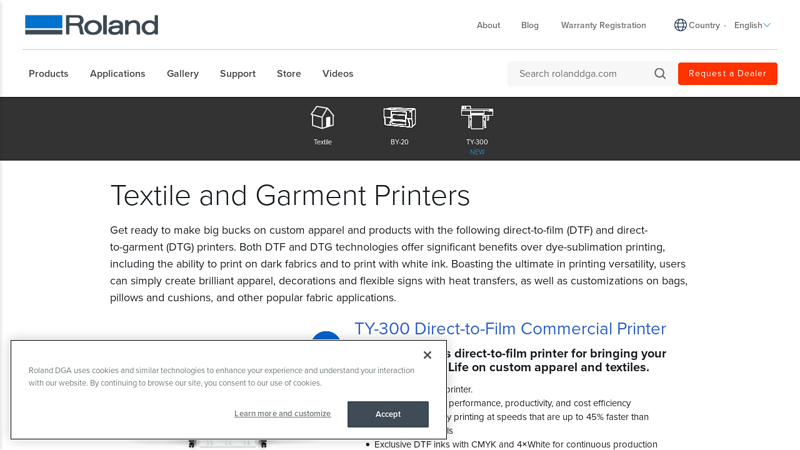Click the Request a Dealer button
Screen dimensions: 800x450
(x=728, y=73)
